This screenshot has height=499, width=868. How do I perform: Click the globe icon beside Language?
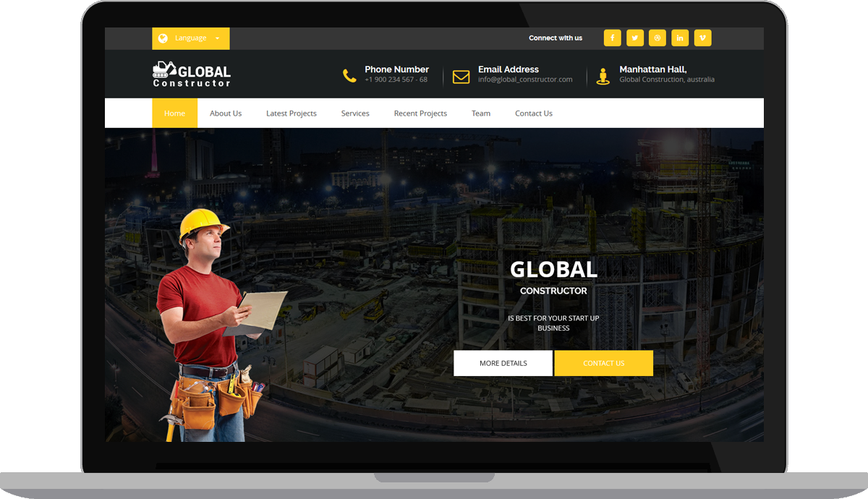click(163, 38)
